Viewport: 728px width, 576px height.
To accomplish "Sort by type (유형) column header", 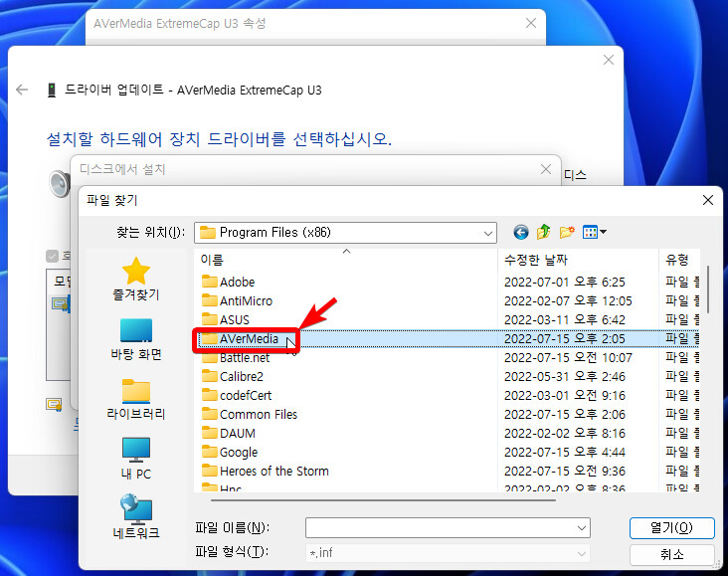I will coord(679,260).
